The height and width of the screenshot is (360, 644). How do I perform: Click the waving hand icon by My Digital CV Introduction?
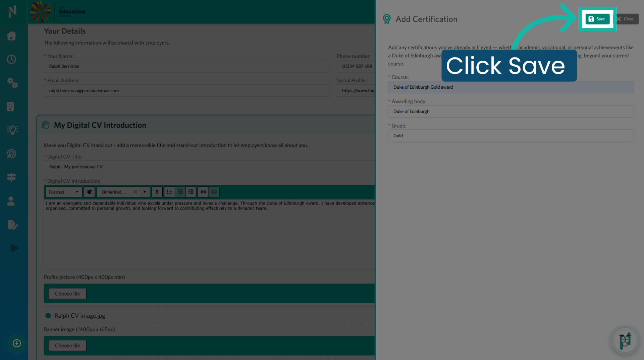pos(46,125)
